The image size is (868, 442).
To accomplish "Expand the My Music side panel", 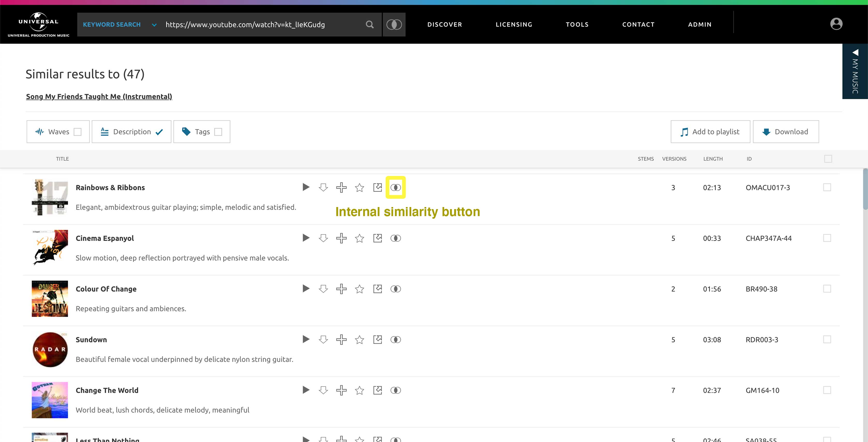I will 855,71.
